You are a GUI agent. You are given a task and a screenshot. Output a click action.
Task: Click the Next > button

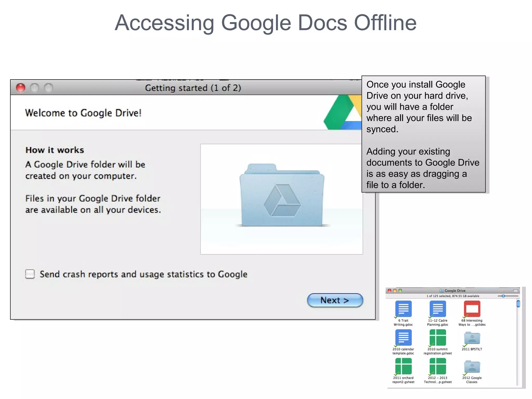pos(335,300)
